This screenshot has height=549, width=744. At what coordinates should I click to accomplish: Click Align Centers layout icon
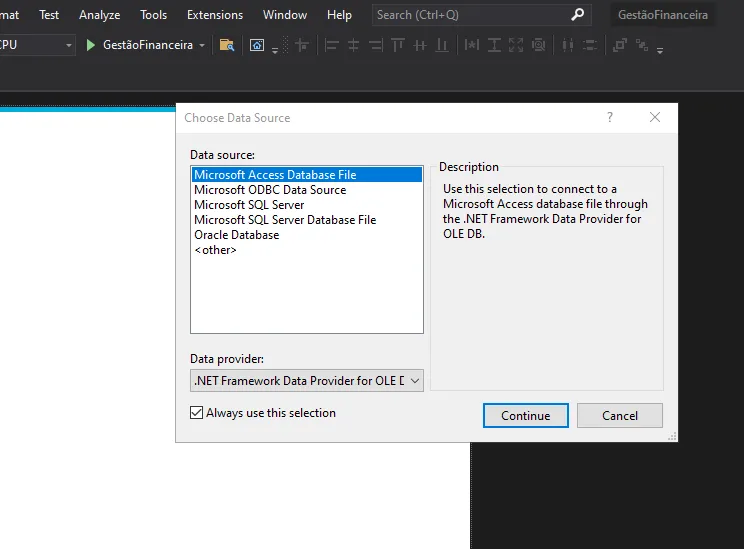click(353, 45)
